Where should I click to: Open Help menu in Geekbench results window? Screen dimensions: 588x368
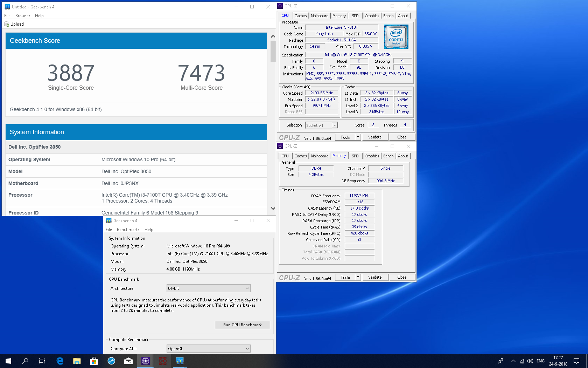click(x=39, y=16)
